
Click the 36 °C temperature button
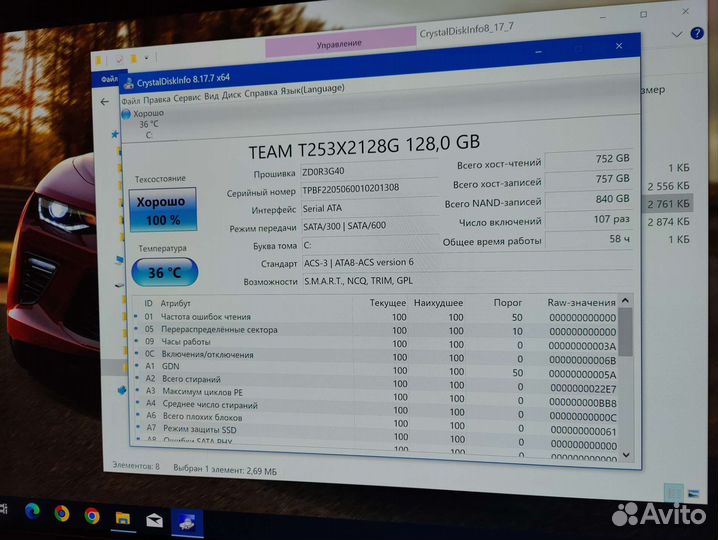coord(164,273)
